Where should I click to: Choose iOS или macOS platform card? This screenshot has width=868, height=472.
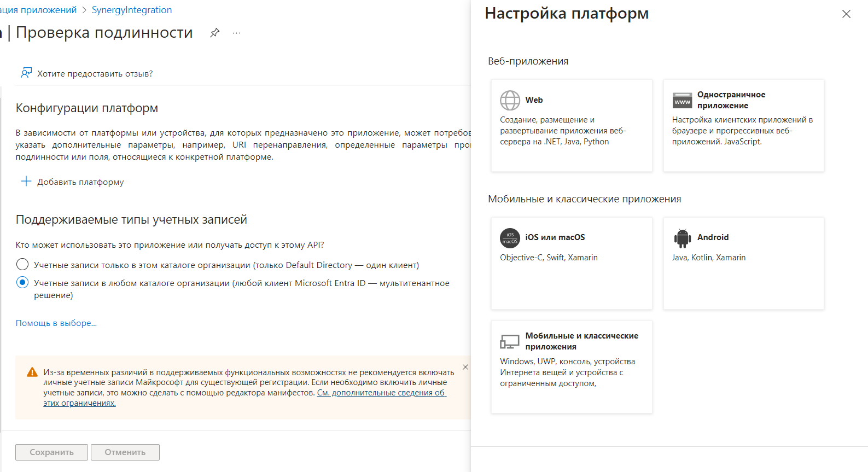(572, 264)
